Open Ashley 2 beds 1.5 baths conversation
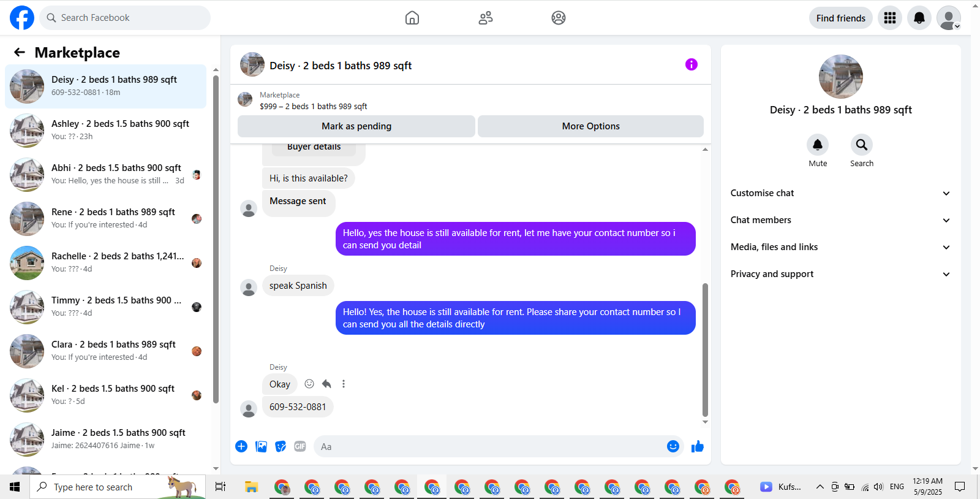980x499 pixels. click(105, 131)
